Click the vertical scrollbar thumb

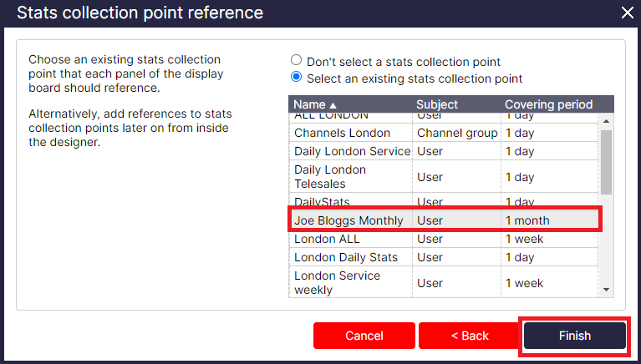607,159
